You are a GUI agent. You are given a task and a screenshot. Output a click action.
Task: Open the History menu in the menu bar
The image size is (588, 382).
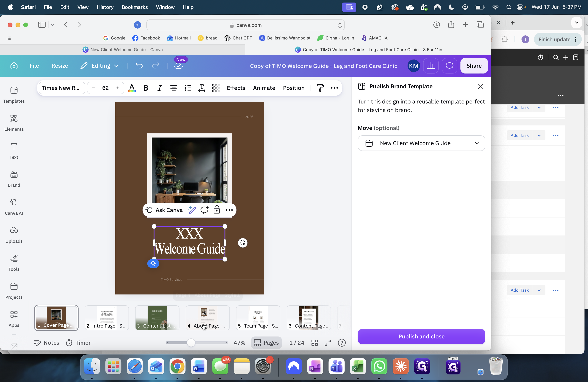pyautogui.click(x=105, y=7)
